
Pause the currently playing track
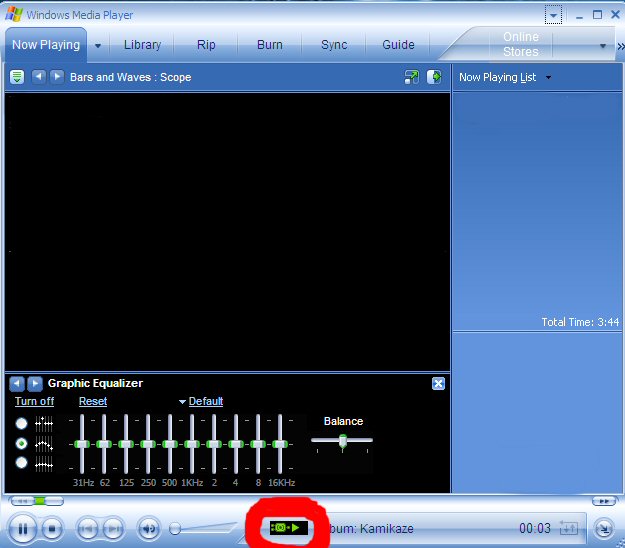point(22,528)
